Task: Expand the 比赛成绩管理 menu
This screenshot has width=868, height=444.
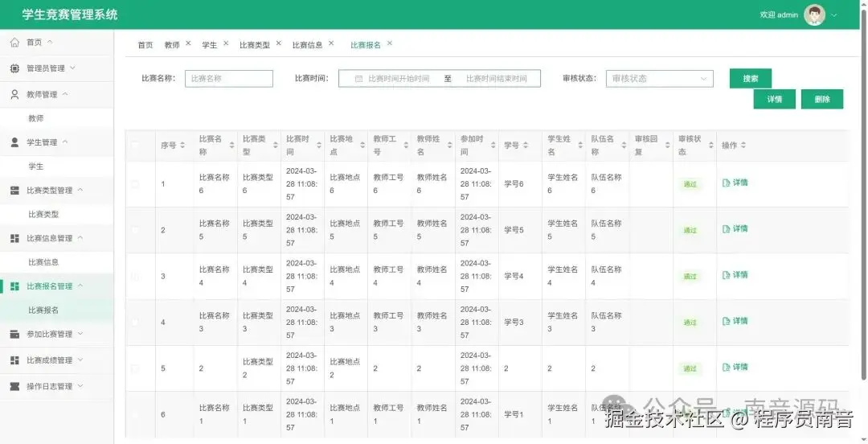Action: pos(80,360)
